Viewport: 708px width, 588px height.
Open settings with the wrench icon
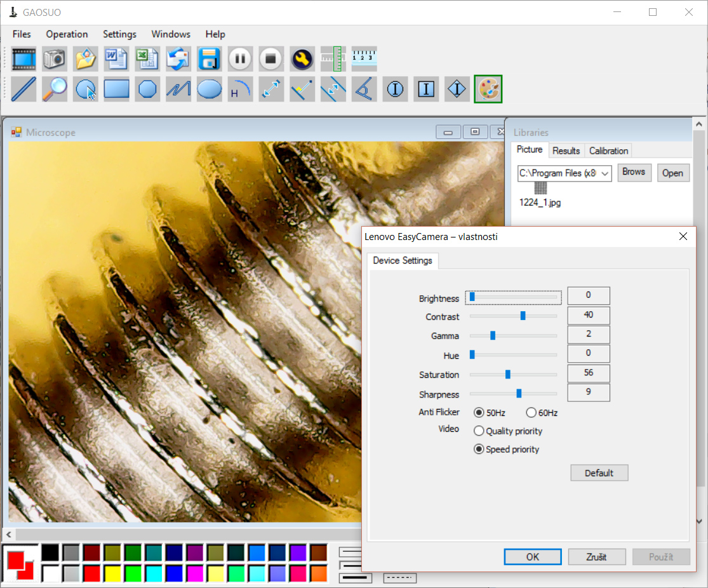(x=302, y=58)
